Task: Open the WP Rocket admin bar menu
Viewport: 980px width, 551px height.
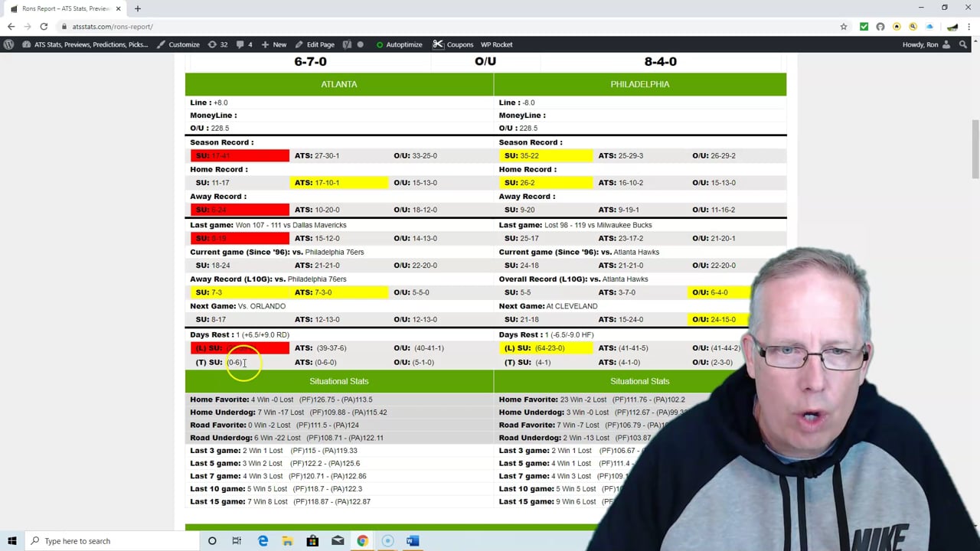Action: point(496,44)
